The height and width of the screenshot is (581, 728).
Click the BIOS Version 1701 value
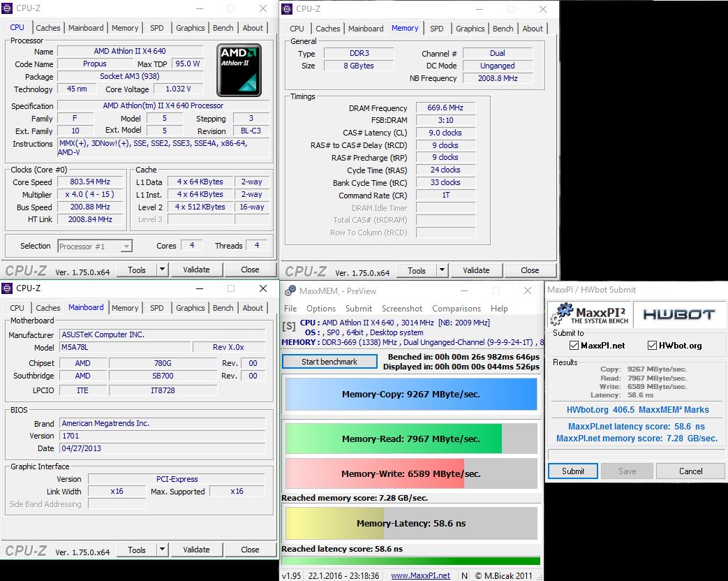coord(163,436)
